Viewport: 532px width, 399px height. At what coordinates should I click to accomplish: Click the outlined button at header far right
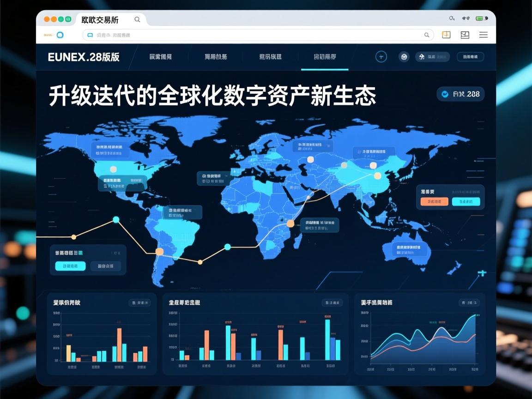[470, 57]
